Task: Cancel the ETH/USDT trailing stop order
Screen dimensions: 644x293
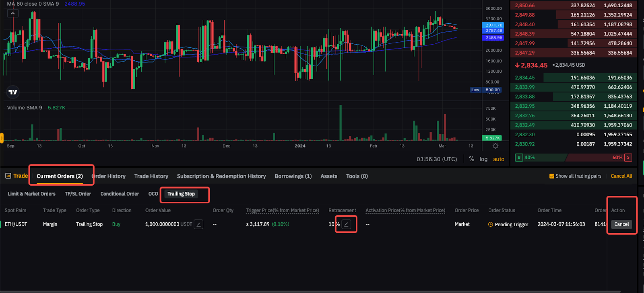Action: (621, 224)
